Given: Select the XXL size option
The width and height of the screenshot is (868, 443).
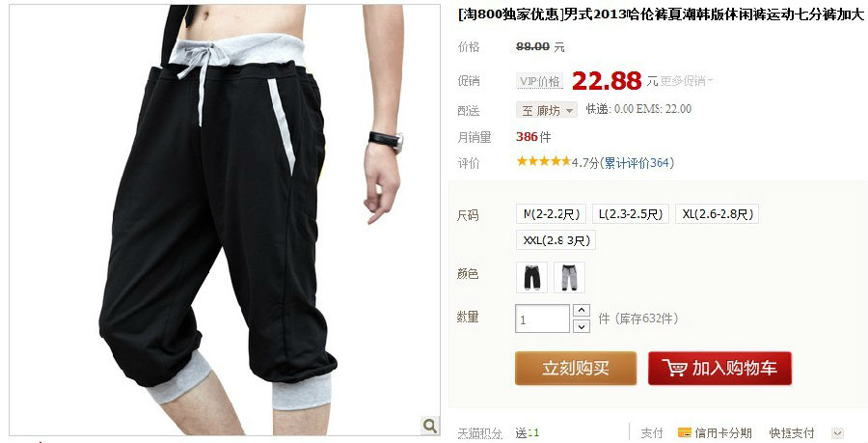Looking at the screenshot, I should (x=556, y=240).
